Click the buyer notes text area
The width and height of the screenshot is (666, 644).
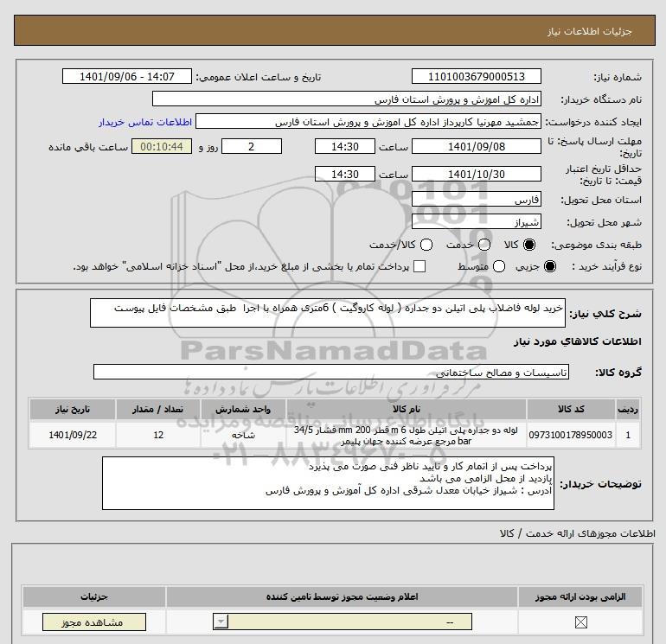click(x=328, y=483)
